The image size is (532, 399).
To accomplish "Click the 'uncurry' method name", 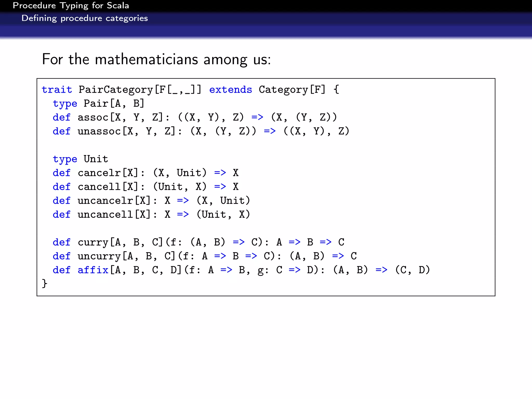I will (99, 256).
